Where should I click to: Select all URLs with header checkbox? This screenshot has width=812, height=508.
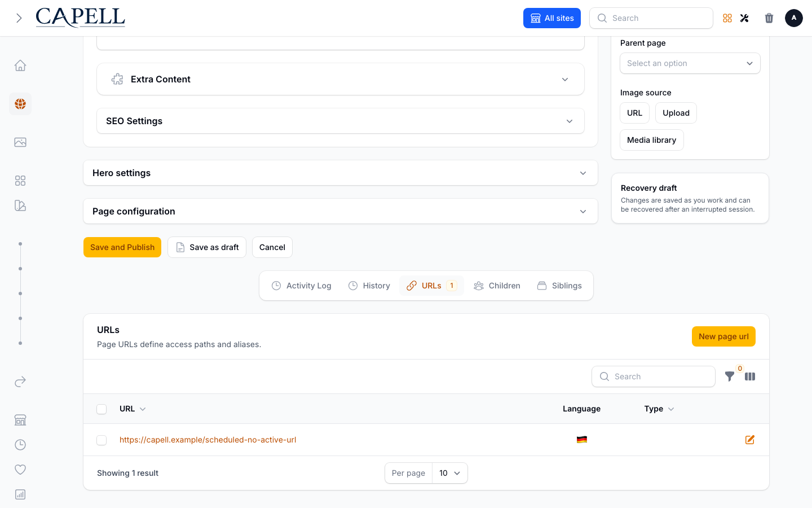pyautogui.click(x=101, y=409)
